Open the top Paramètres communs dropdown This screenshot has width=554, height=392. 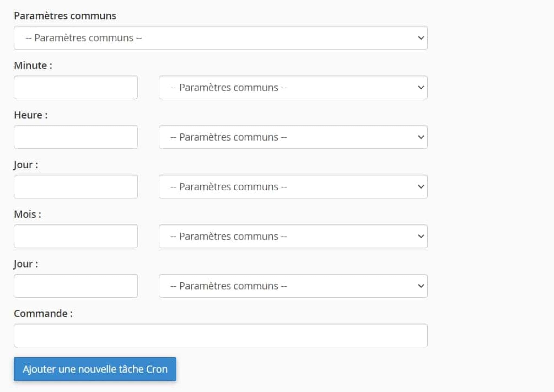click(x=220, y=38)
